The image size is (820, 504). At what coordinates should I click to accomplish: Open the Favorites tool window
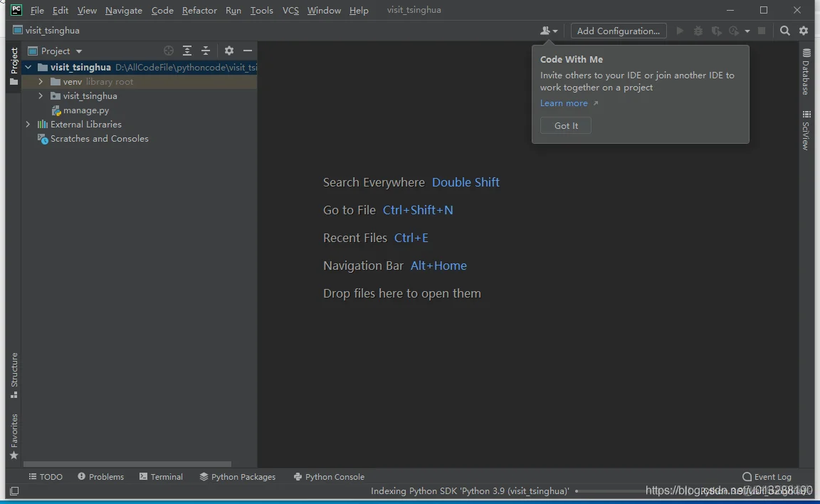coord(14,436)
